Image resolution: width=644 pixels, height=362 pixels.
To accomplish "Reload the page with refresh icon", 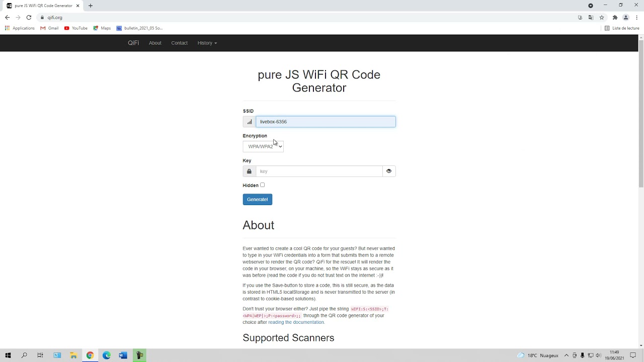I will 29,18.
